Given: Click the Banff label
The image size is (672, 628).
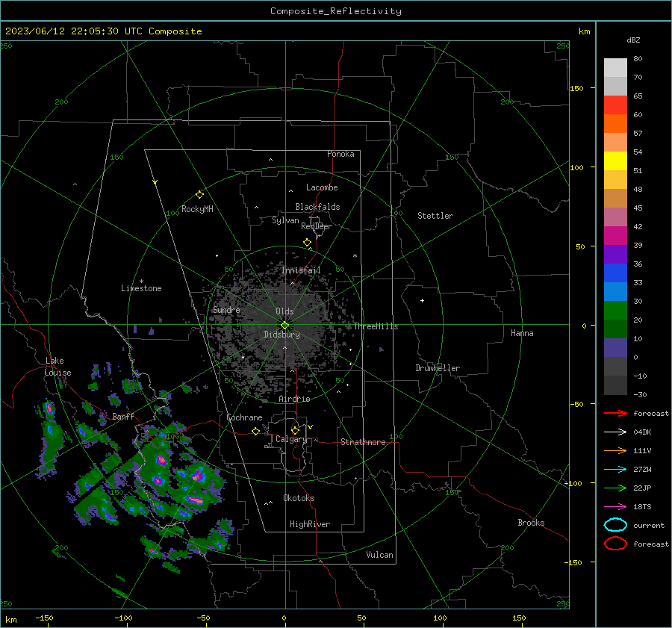Looking at the screenshot, I should tap(123, 416).
